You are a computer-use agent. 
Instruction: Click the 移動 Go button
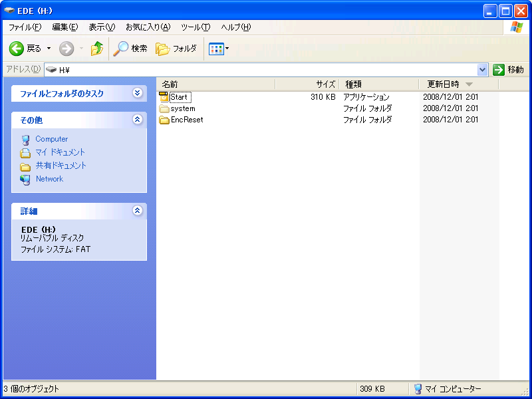[x=508, y=70]
